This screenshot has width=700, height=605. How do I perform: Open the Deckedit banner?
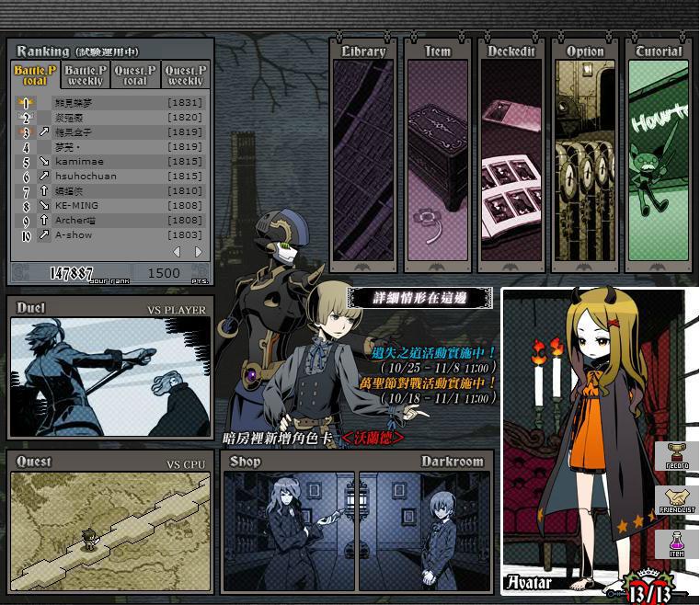(x=511, y=154)
